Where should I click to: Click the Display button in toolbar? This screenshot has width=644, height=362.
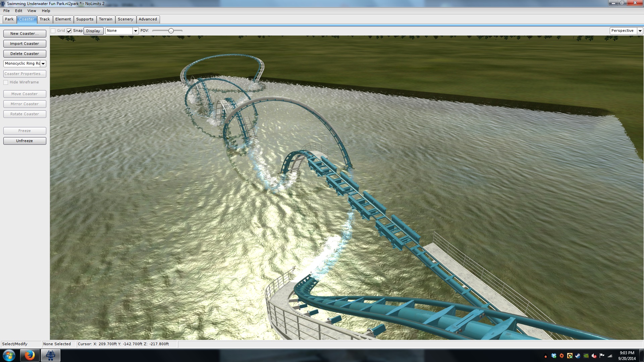click(93, 31)
